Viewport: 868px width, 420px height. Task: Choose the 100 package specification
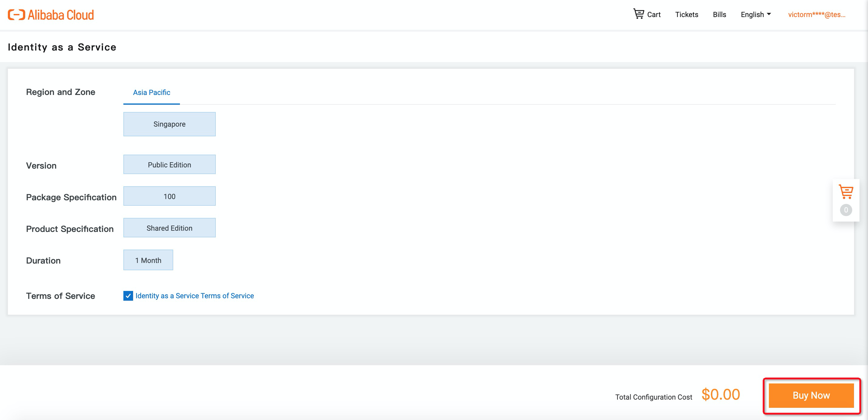click(x=170, y=196)
